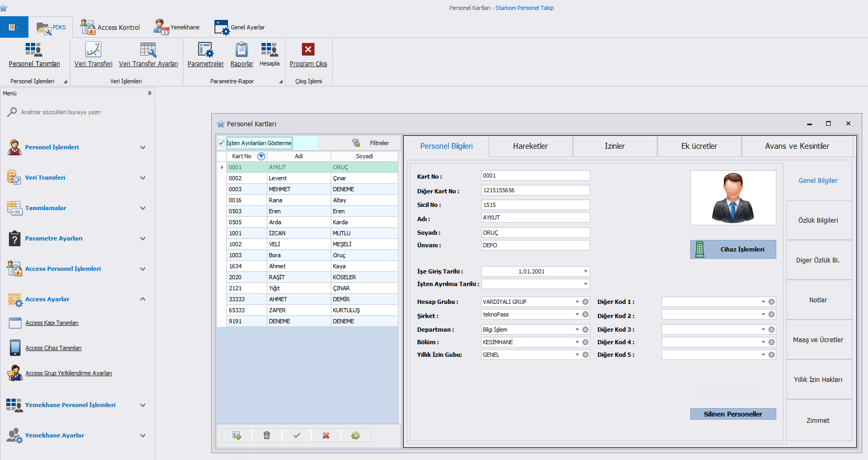Viewport: 868px width, 460px height.
Task: Click the Silinen Personeller button
Action: 733,414
